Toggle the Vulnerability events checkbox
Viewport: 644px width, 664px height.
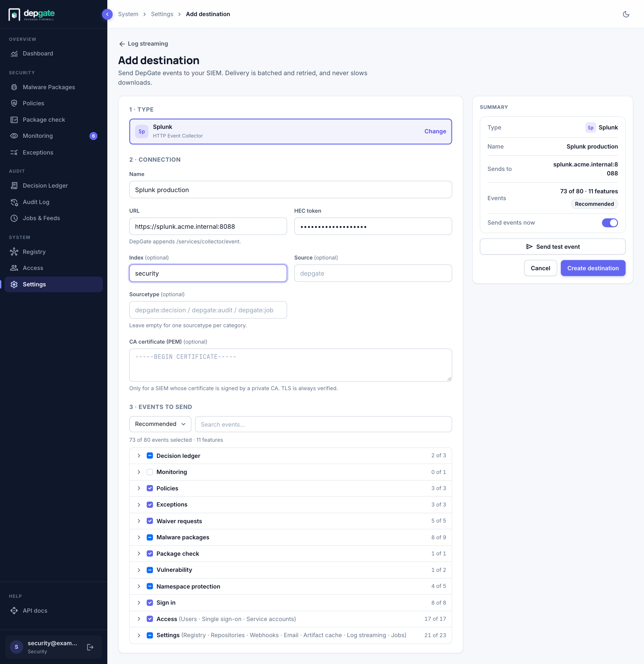click(150, 570)
